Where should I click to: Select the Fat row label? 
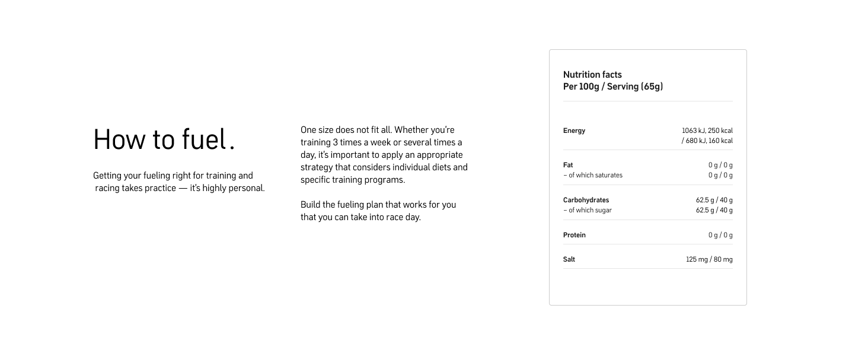click(x=568, y=165)
